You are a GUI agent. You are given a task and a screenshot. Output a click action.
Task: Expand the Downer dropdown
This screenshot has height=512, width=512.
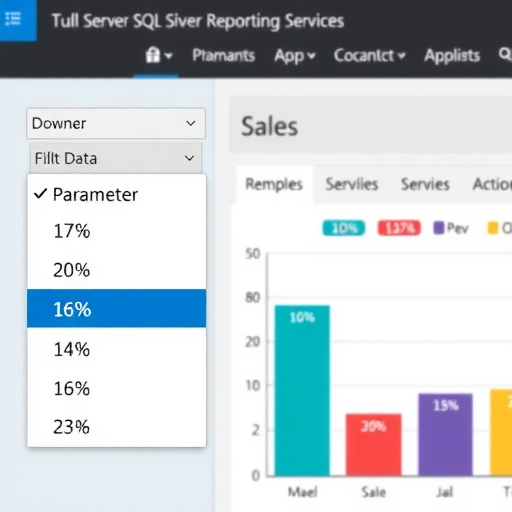(116, 123)
